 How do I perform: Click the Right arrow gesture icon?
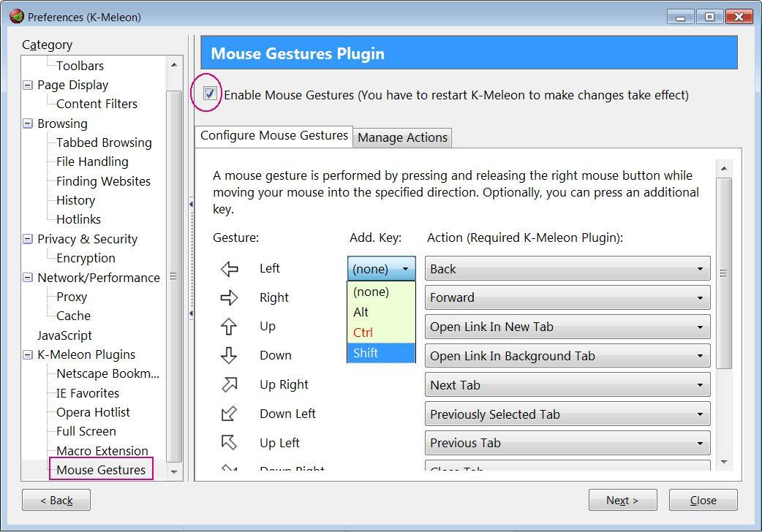tap(229, 297)
